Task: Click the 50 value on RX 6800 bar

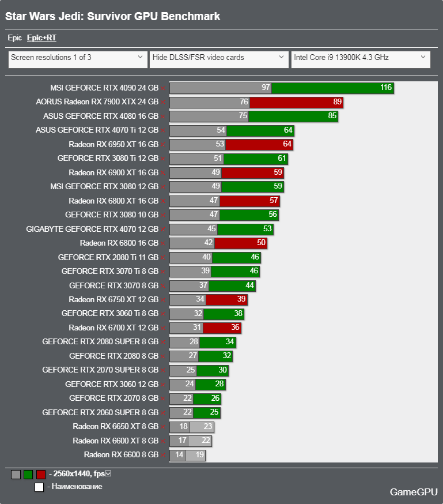Action: click(262, 242)
